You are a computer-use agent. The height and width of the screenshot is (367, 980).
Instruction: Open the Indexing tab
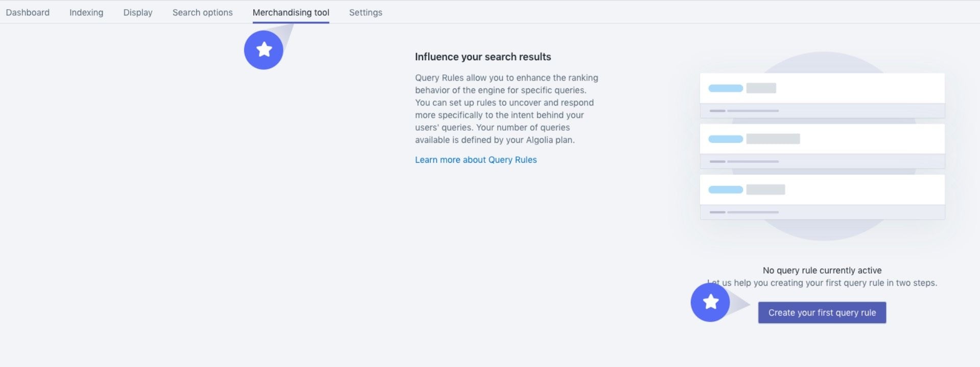click(85, 12)
